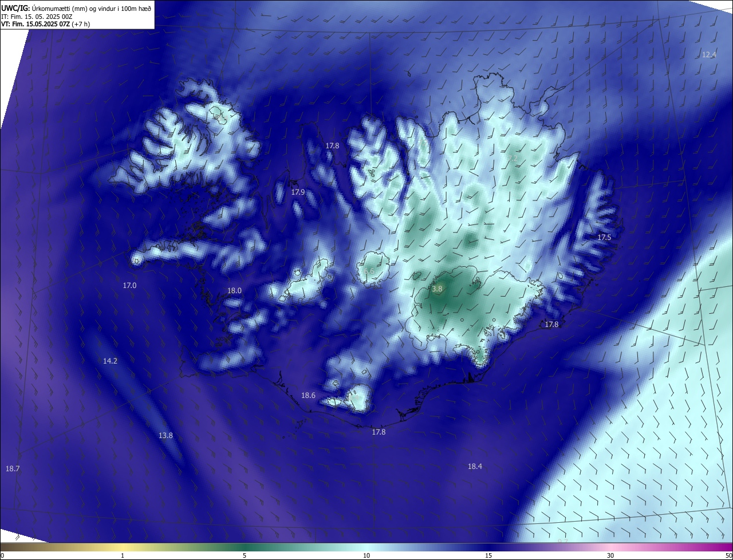Screen dimensions: 733x560
Task: Click the 18.4 value label
Action: pyautogui.click(x=475, y=467)
